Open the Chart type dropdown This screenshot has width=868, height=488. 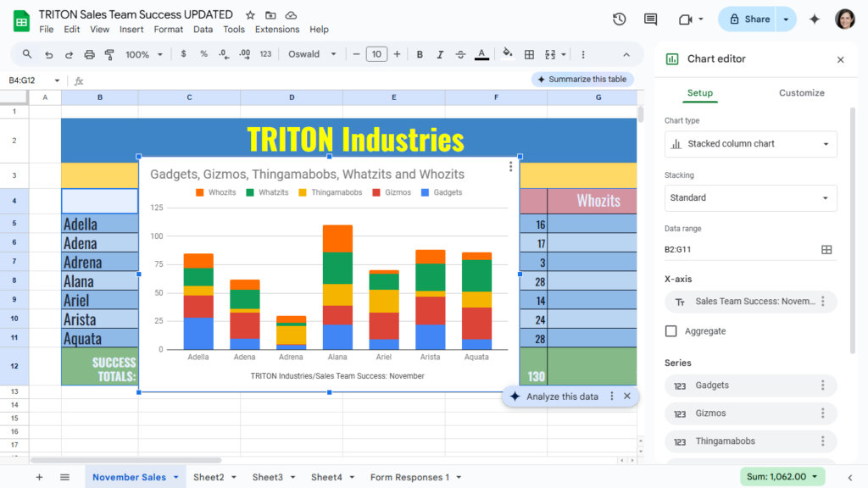pyautogui.click(x=750, y=144)
